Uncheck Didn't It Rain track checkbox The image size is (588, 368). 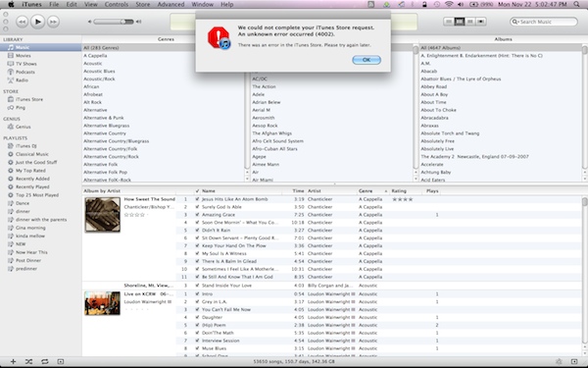197,231
